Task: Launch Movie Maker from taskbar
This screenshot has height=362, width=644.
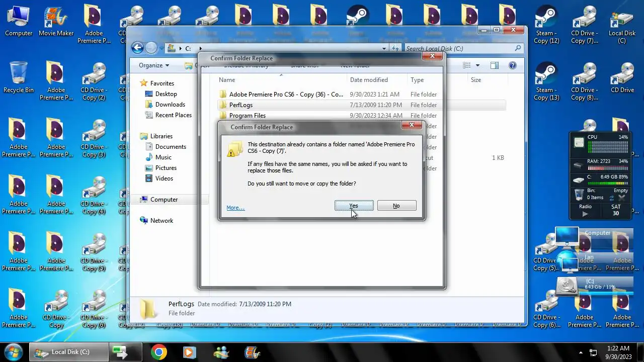Action: click(252, 352)
